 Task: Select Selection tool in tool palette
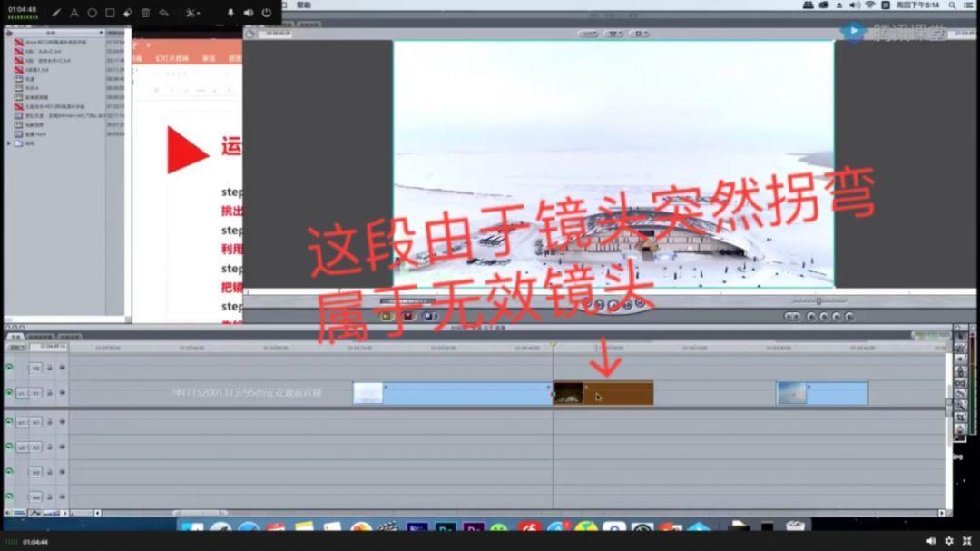click(961, 337)
